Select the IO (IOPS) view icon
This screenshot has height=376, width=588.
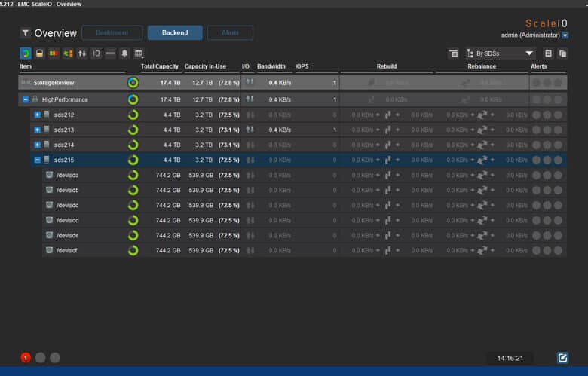point(96,53)
